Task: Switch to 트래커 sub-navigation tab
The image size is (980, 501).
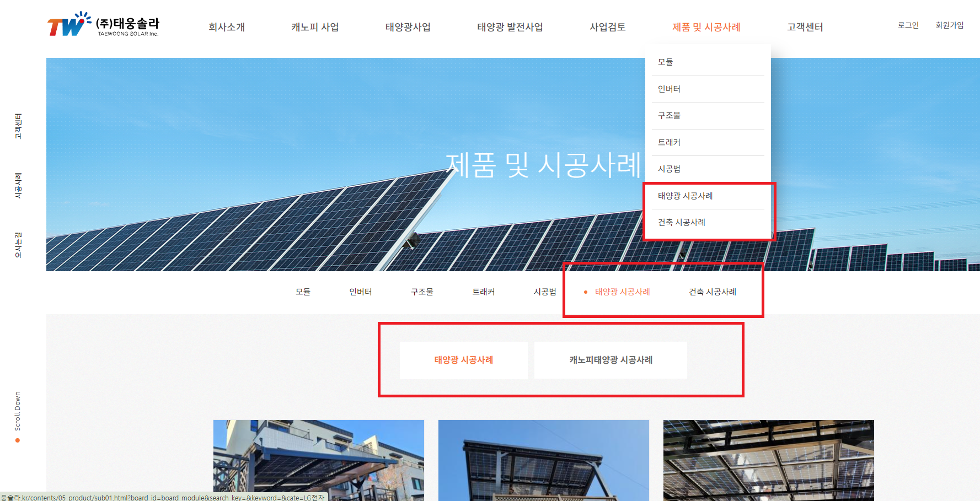Action: [x=484, y=292]
